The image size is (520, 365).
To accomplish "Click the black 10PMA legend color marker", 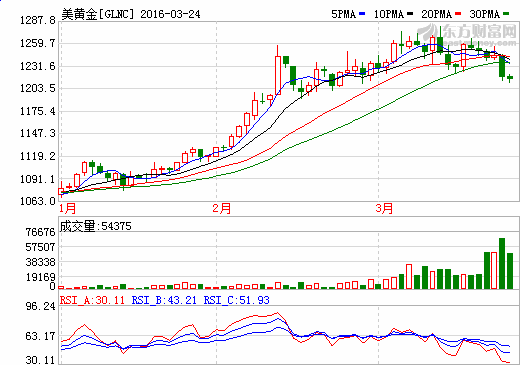I will 410,14.
